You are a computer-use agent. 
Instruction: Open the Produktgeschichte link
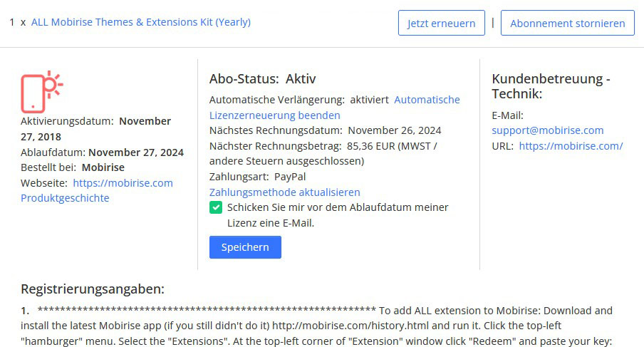click(x=65, y=198)
